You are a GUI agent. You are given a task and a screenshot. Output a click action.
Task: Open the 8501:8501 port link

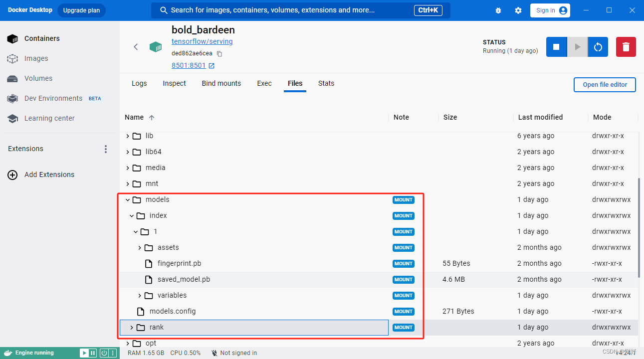193,65
